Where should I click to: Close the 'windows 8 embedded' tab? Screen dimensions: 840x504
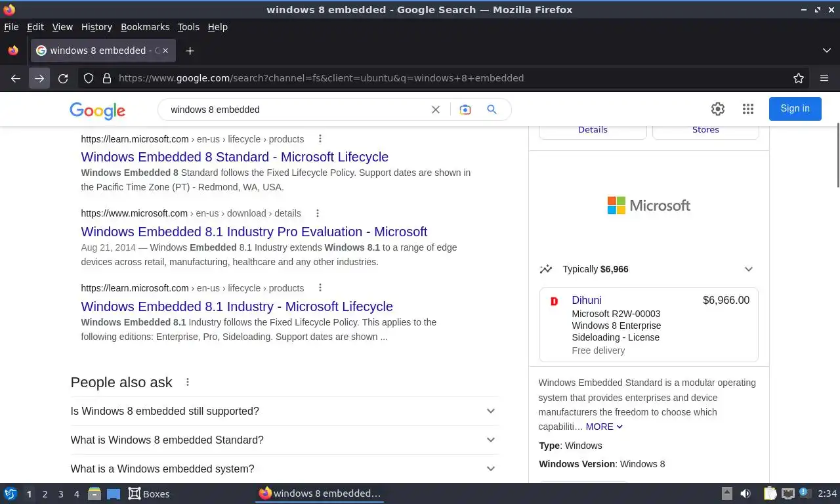coord(165,51)
